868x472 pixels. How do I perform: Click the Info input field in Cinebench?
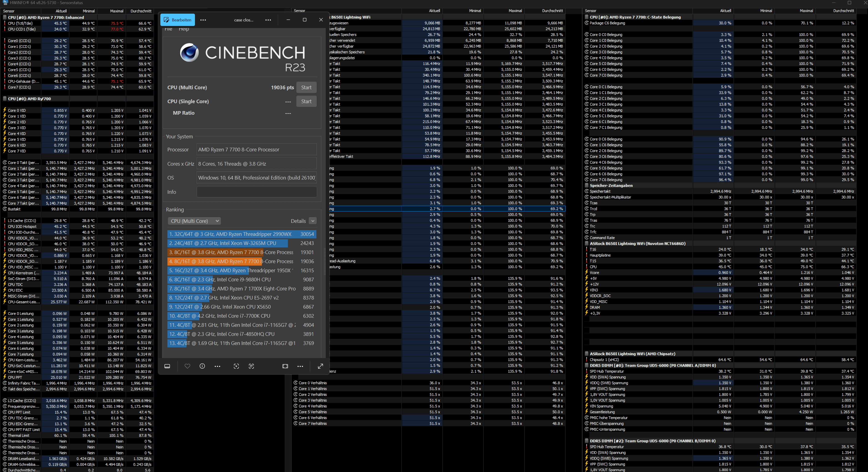click(256, 192)
